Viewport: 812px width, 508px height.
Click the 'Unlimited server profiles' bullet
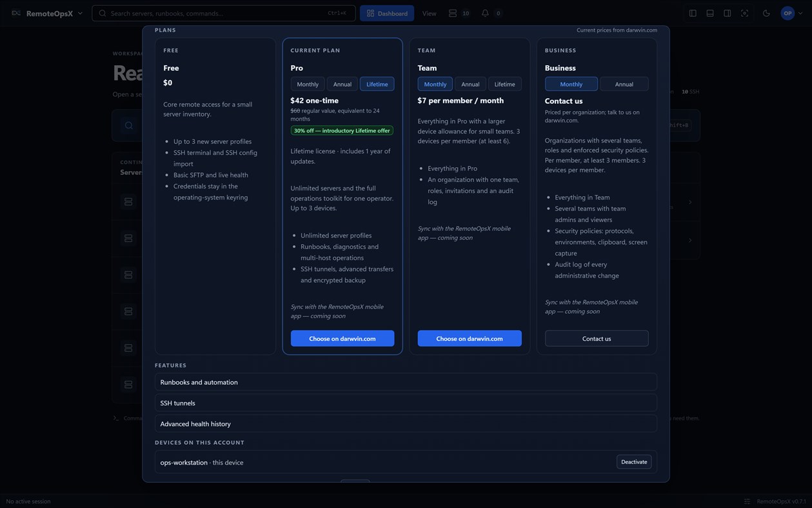click(336, 236)
